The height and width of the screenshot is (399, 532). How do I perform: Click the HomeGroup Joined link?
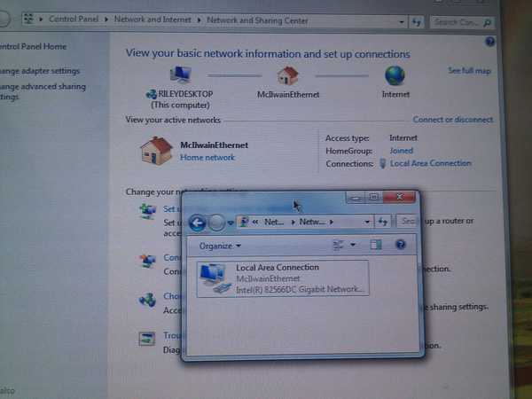click(x=402, y=151)
